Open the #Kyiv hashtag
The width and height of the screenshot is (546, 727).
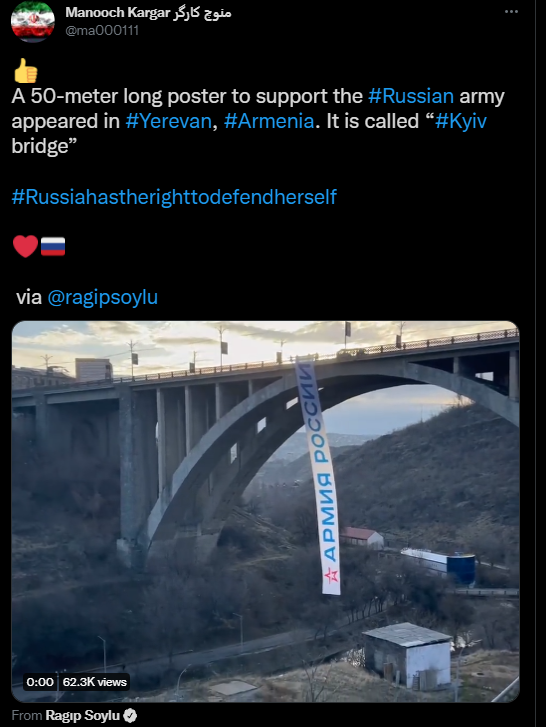click(461, 121)
